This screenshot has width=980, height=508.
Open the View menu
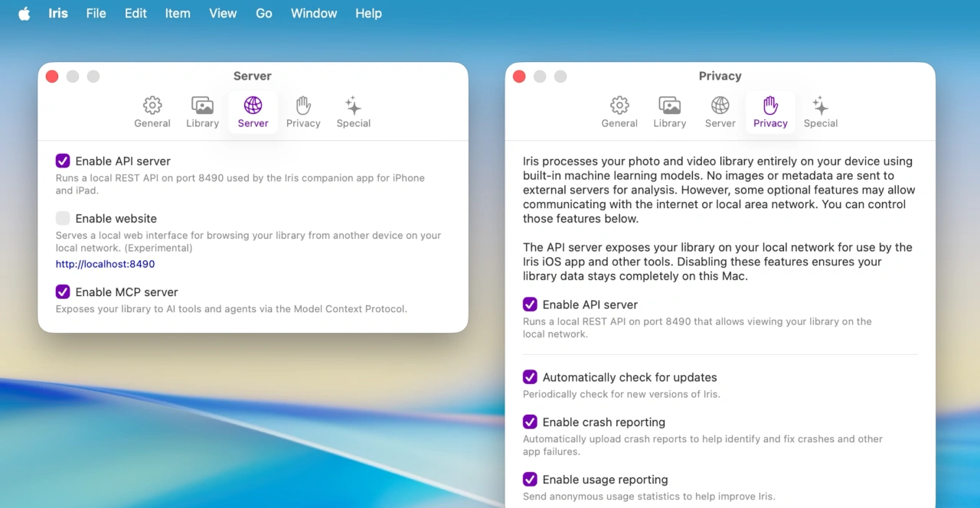coord(223,14)
